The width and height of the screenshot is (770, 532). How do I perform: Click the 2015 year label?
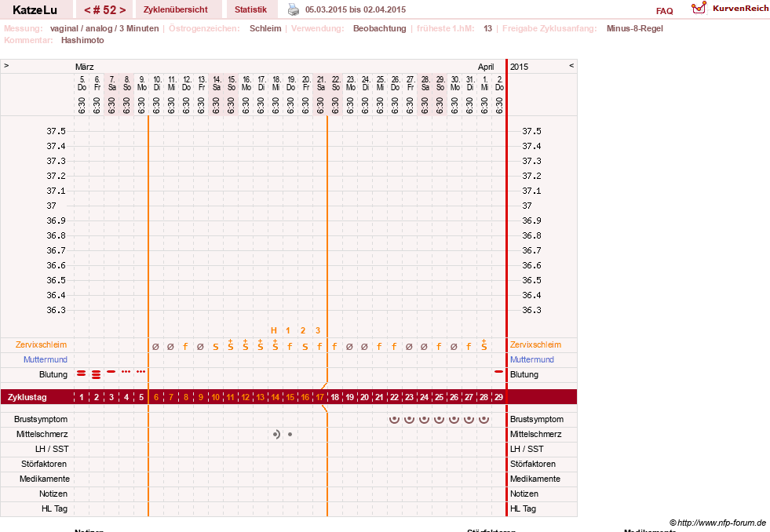click(x=519, y=67)
